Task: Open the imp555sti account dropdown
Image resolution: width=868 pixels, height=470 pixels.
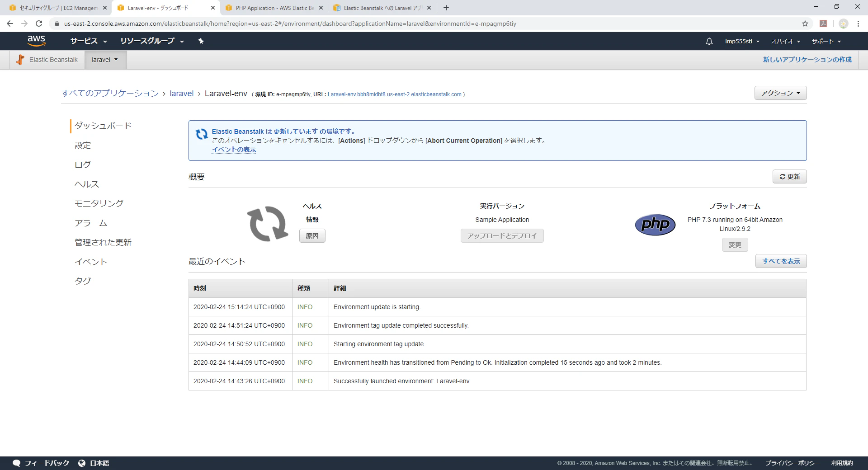Action: [x=742, y=41]
